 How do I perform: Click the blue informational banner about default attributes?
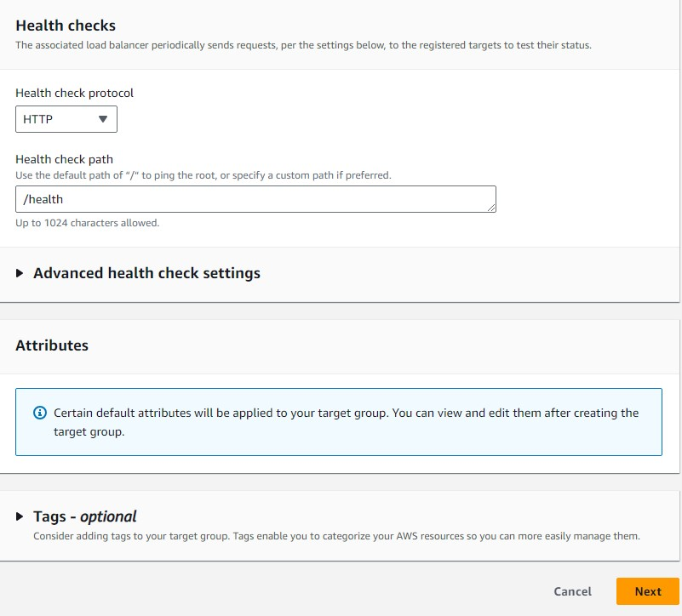[341, 420]
